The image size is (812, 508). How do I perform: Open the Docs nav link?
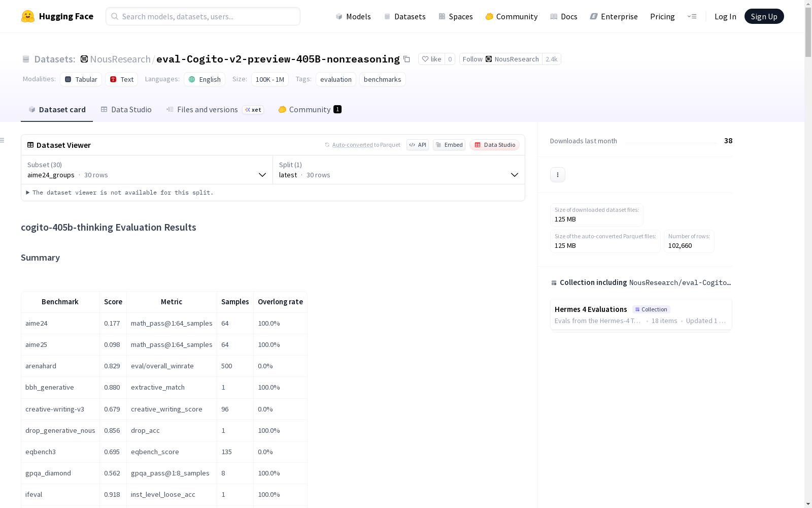[x=563, y=16]
